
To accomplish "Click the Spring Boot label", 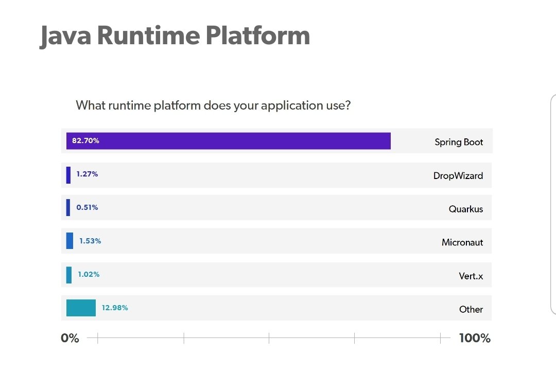I will (x=459, y=142).
